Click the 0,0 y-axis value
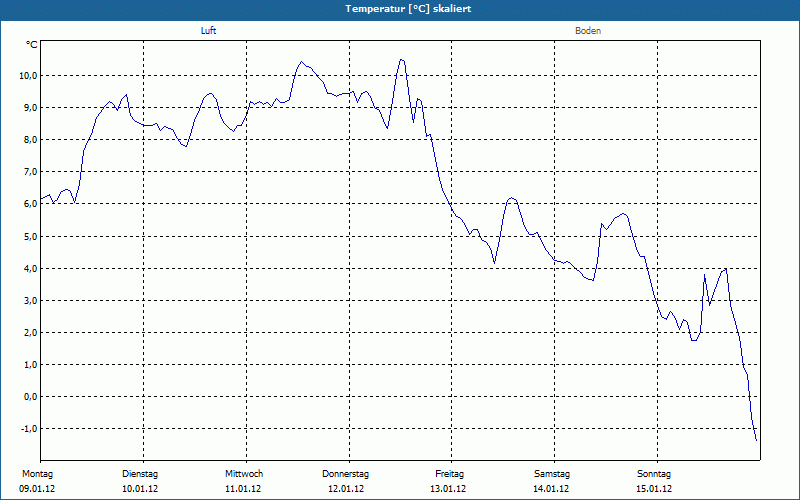800x500 pixels. 30,397
